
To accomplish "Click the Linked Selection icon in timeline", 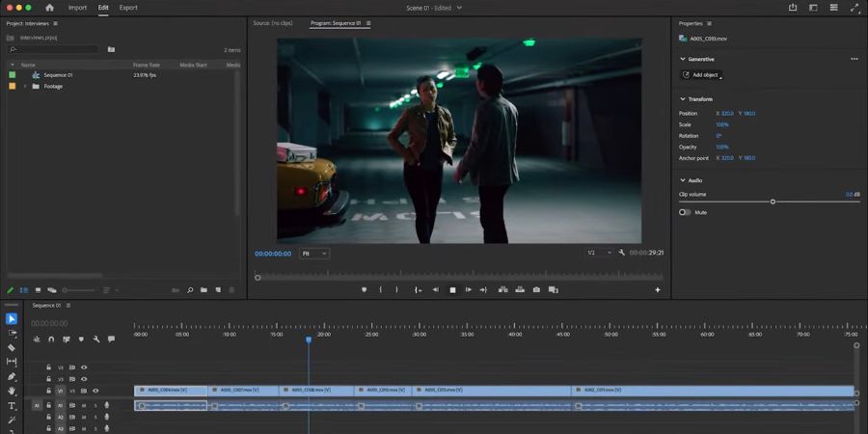I will point(67,339).
